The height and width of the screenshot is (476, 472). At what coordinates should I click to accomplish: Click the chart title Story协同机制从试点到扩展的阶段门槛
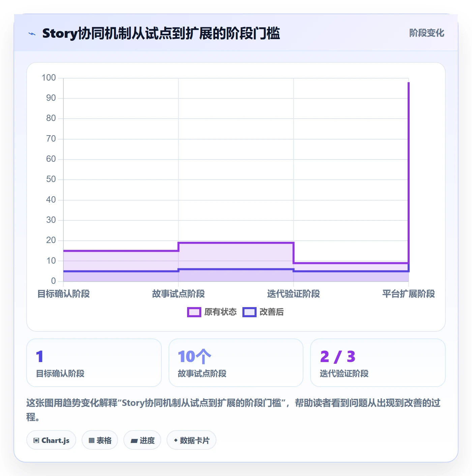161,33
